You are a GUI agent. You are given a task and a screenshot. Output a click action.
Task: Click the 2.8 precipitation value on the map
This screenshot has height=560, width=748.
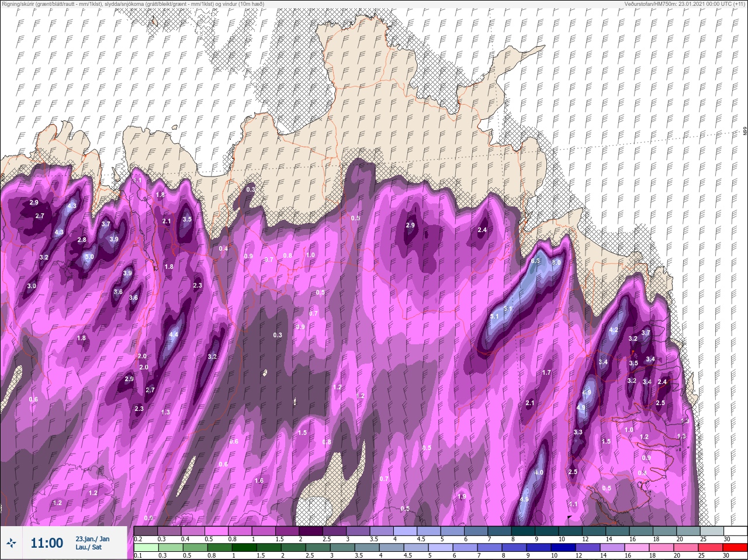82,240
